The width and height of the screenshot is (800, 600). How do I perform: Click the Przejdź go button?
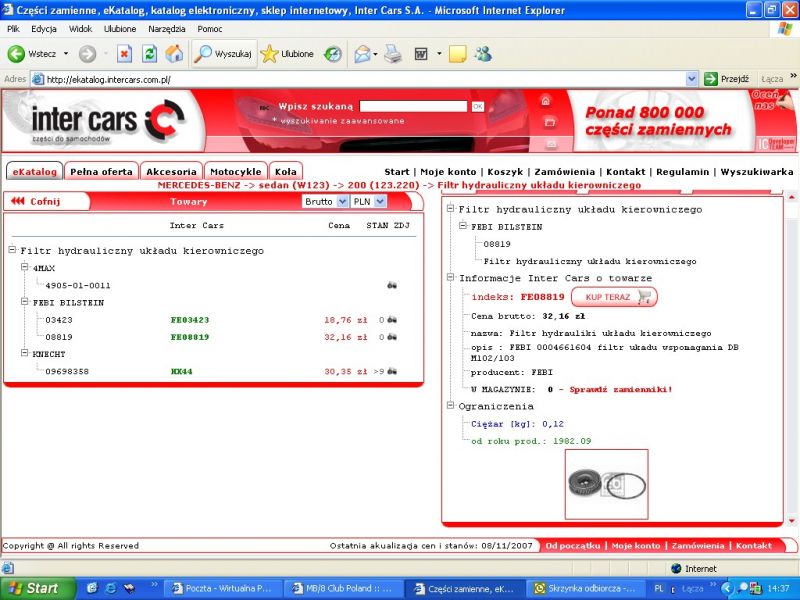726,79
